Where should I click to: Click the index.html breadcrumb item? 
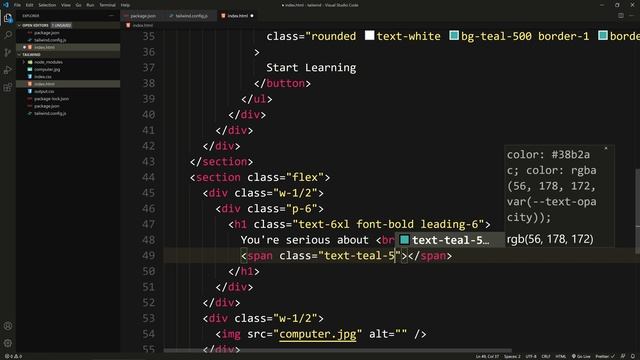142,25
